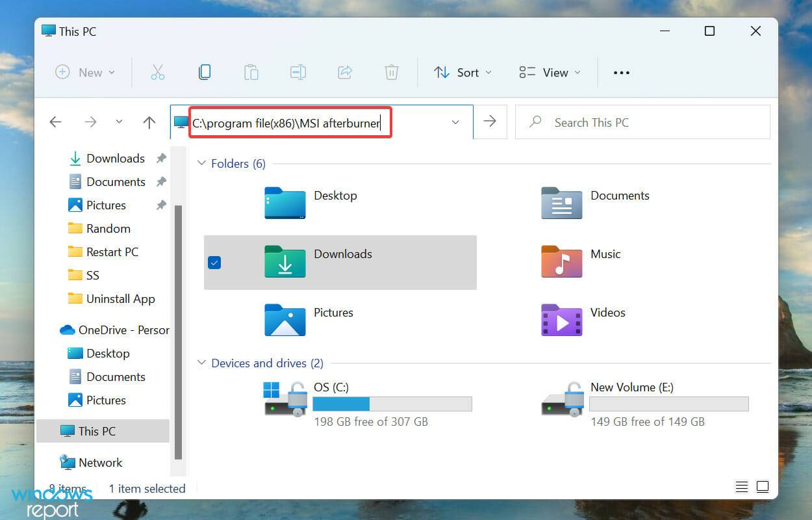Click the Delete trash icon
Viewport: 812px width, 520px height.
tap(391, 72)
